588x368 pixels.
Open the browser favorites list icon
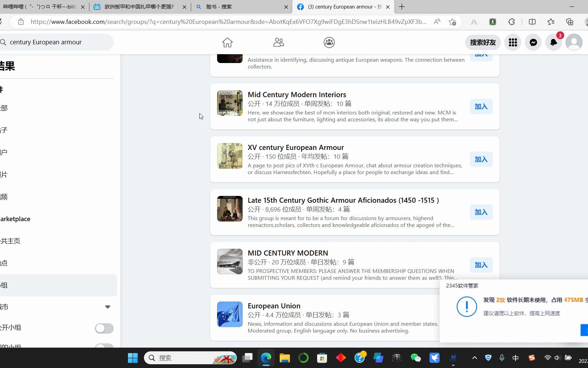[x=551, y=22]
